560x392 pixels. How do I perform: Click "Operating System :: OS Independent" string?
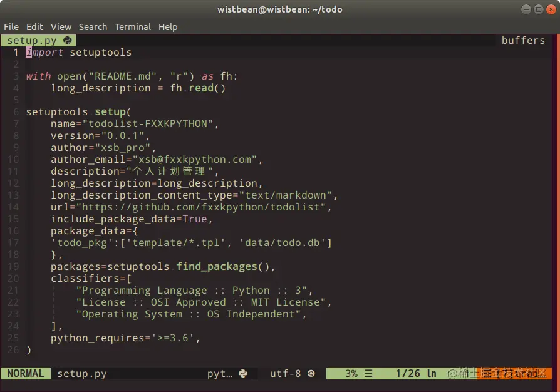(x=188, y=314)
